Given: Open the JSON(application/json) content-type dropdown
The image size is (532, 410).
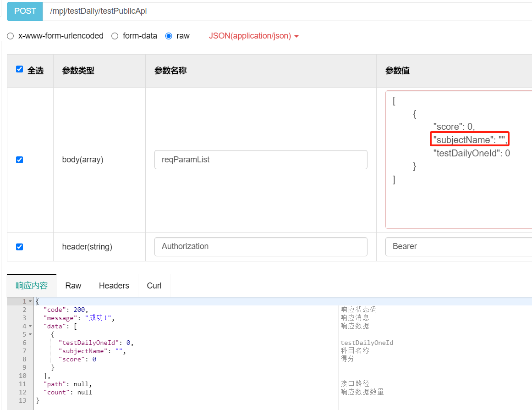Looking at the screenshot, I should [254, 36].
